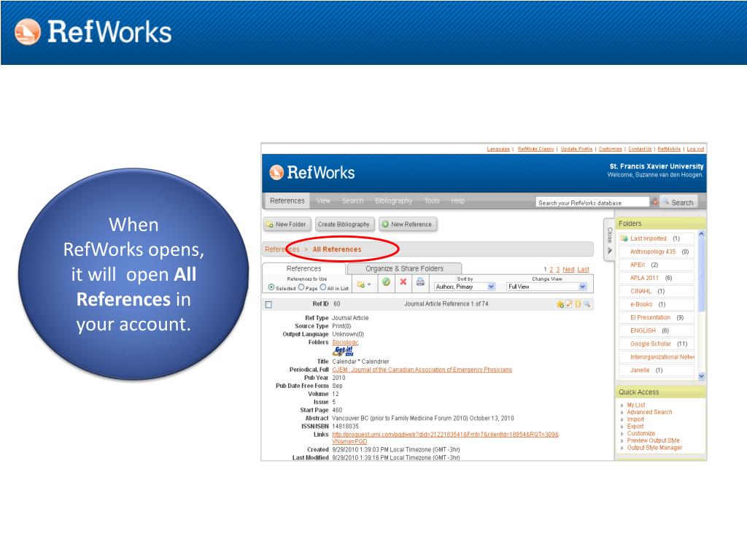Expand the My List quick access arrow
The image size is (747, 560).
click(x=622, y=405)
